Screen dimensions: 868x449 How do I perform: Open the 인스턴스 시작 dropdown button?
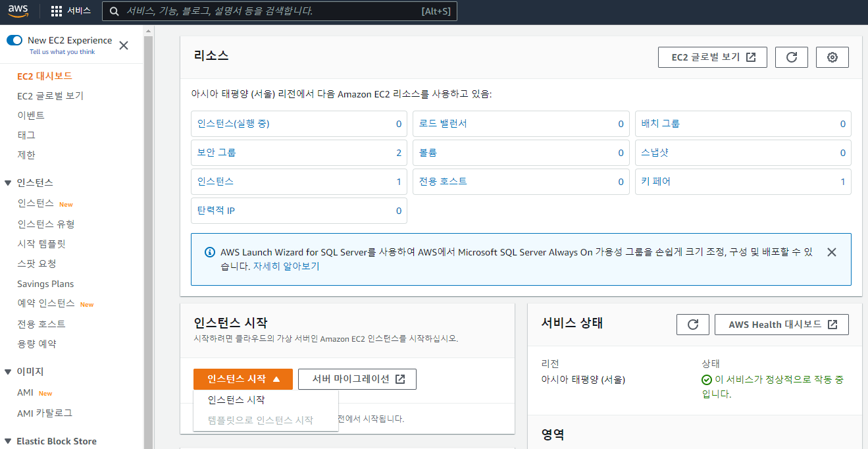click(243, 379)
